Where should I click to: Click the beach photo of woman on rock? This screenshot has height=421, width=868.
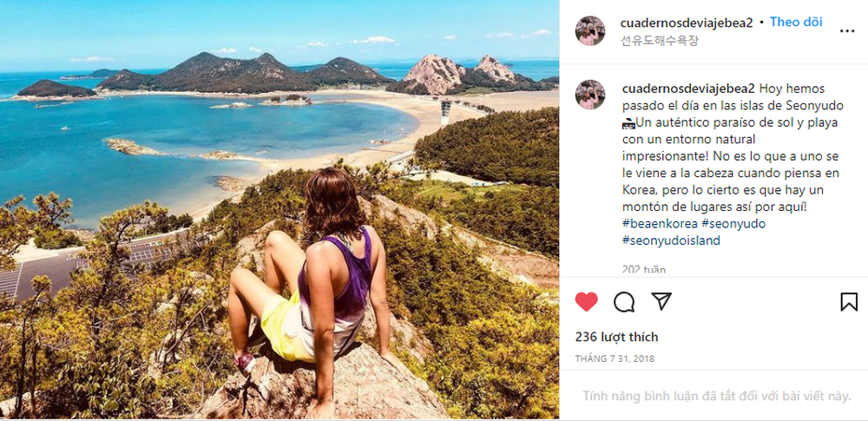(279, 209)
